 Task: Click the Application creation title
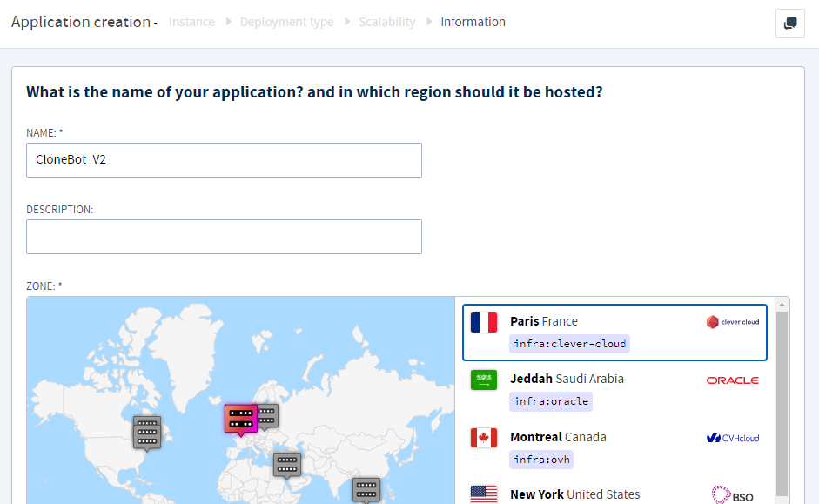pos(81,22)
